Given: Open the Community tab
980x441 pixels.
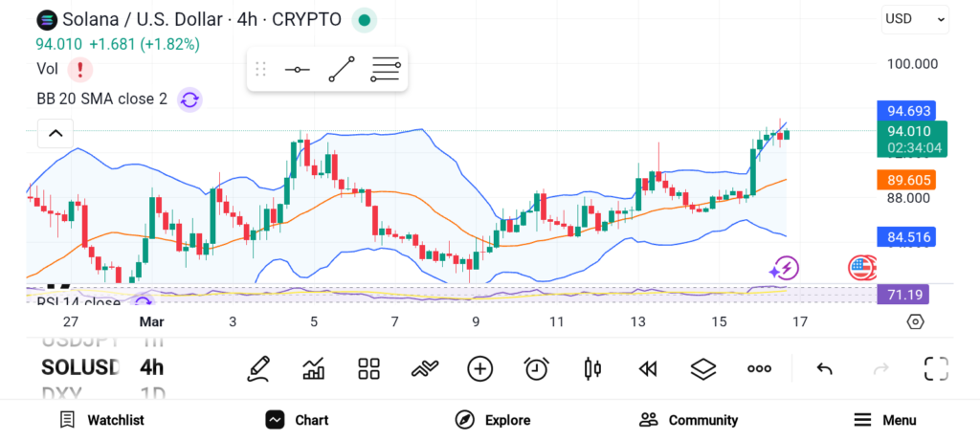Looking at the screenshot, I should click(689, 420).
